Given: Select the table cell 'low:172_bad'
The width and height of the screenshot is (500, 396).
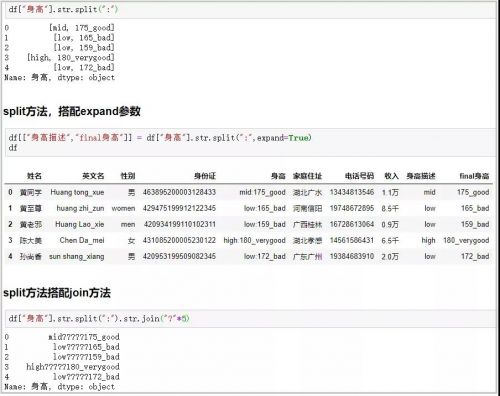Looking at the screenshot, I should (x=265, y=256).
